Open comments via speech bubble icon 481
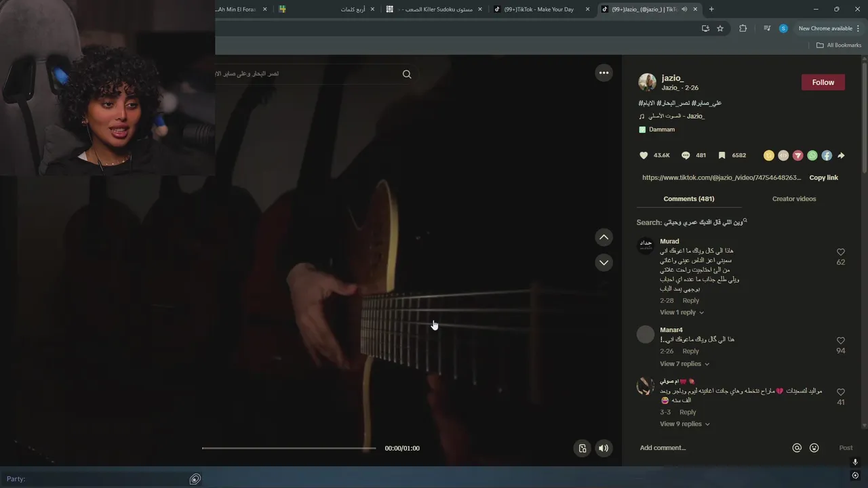Image resolution: width=868 pixels, height=488 pixels. click(x=686, y=155)
